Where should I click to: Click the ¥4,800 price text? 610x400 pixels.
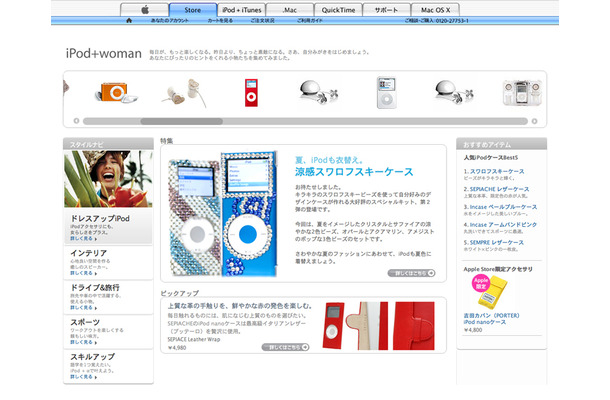point(473,330)
